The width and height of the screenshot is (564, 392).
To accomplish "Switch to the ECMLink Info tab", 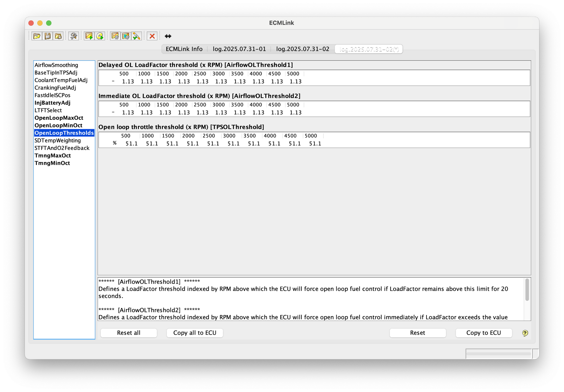I will pos(184,49).
